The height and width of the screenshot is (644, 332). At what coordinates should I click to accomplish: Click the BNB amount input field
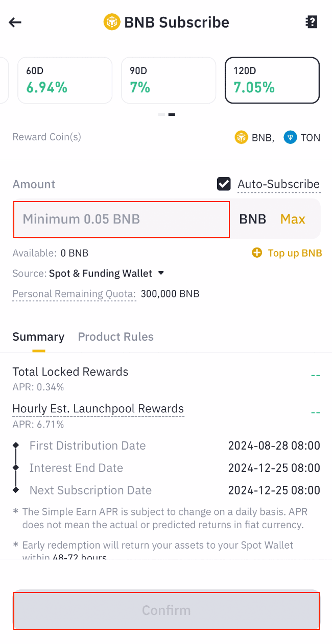click(122, 219)
